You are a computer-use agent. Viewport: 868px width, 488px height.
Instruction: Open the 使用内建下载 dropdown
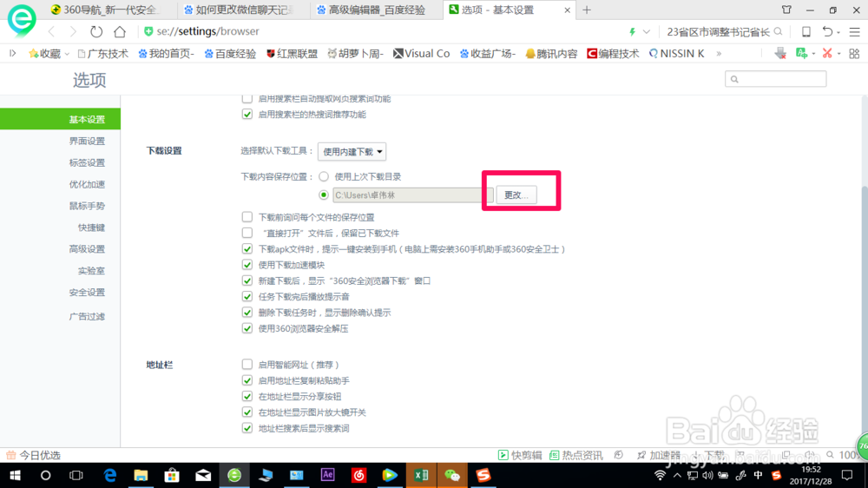coord(352,152)
